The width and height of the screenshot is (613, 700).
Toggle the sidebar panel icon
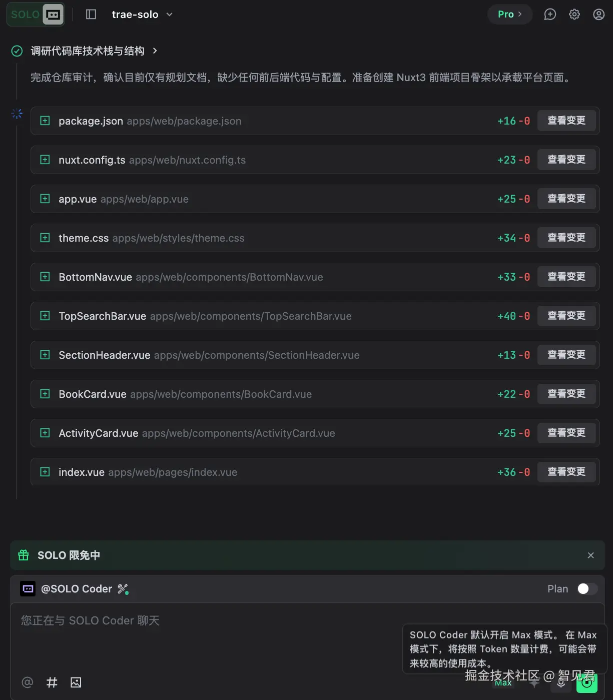[x=91, y=15]
